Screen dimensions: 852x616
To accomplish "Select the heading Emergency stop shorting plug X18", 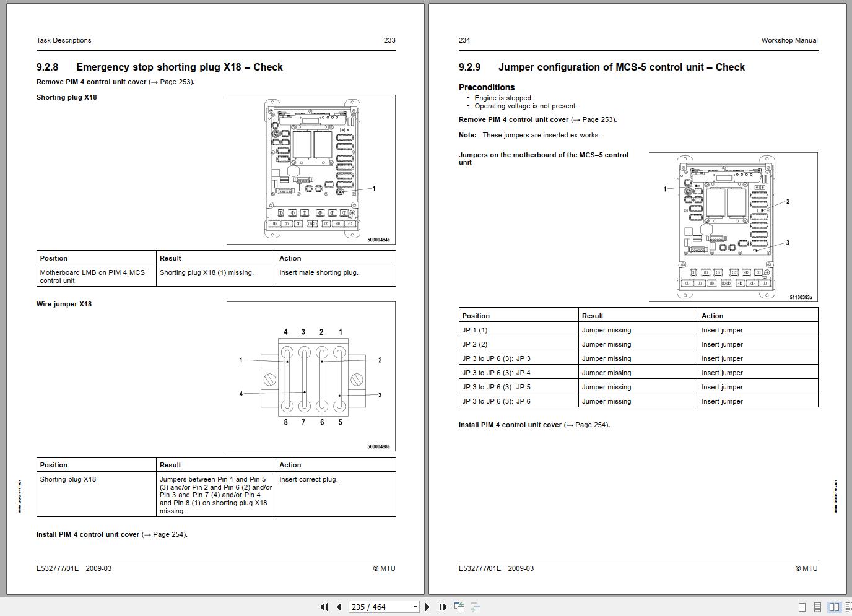I will pos(180,67).
